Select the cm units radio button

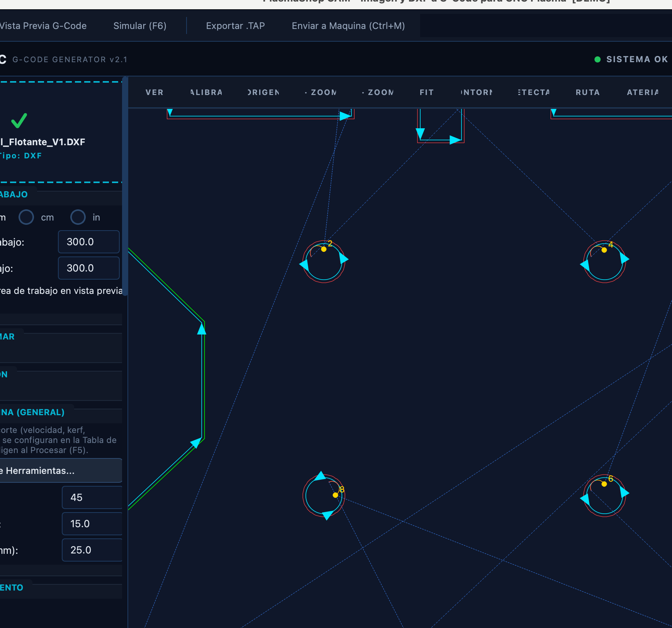[26, 217]
